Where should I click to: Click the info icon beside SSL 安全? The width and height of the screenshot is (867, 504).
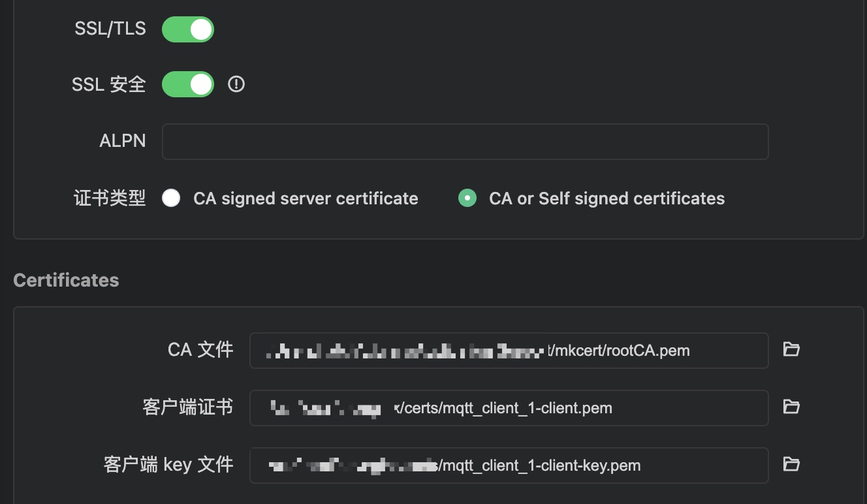[x=236, y=84]
